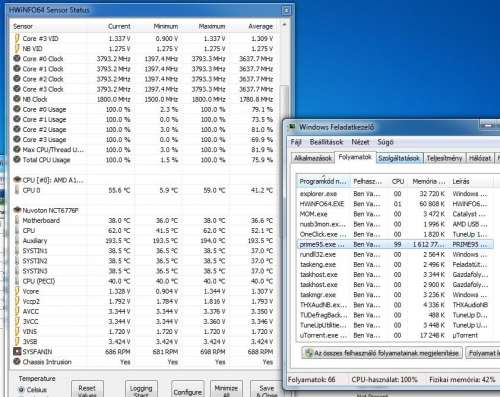500x397 pixels.
Task: Sort by the Memória column header
Action: (x=429, y=181)
